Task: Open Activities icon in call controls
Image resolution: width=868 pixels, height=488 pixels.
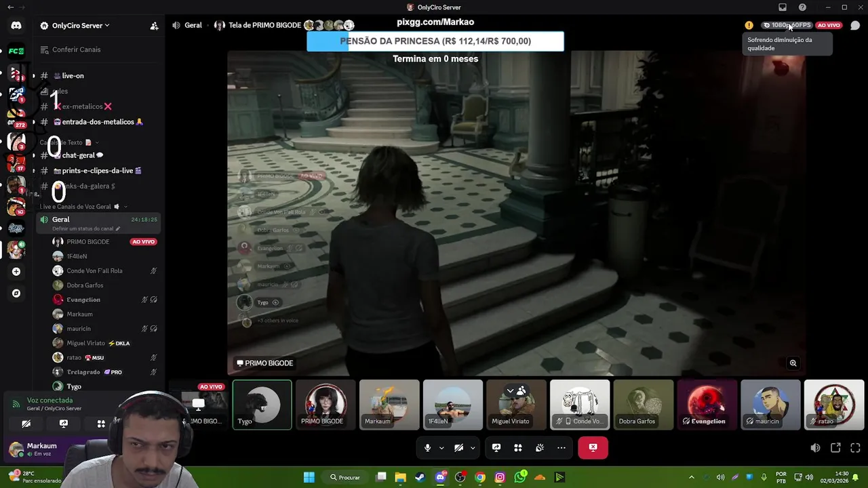Action: (x=517, y=447)
